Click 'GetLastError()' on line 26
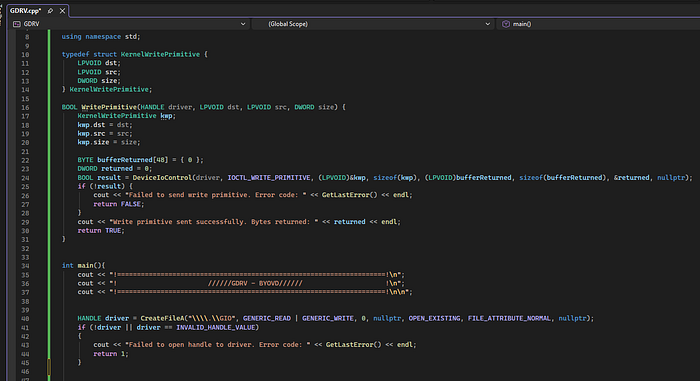The width and height of the screenshot is (700, 381). click(350, 195)
